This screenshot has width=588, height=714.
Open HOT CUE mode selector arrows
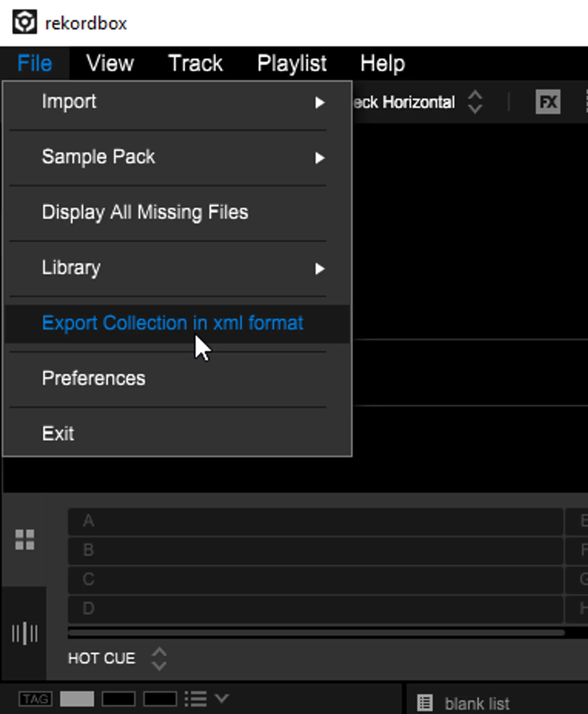[158, 658]
